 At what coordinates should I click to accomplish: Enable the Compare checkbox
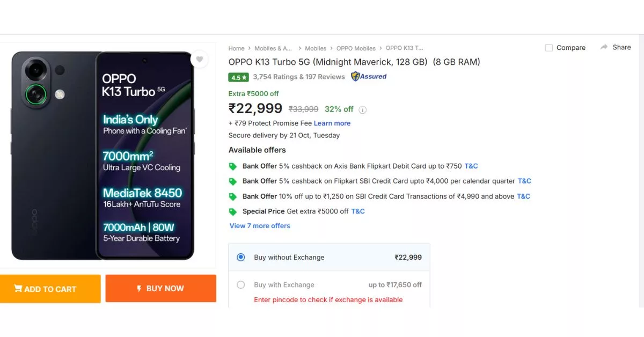click(548, 47)
